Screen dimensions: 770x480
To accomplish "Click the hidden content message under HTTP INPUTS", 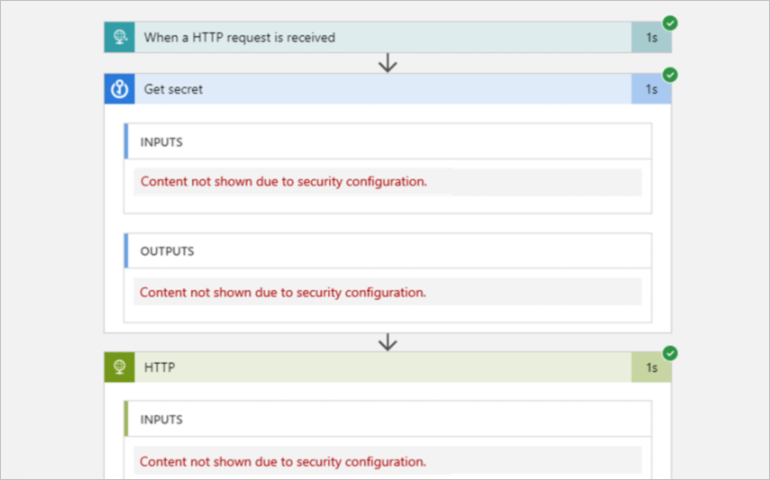I will click(x=284, y=462).
